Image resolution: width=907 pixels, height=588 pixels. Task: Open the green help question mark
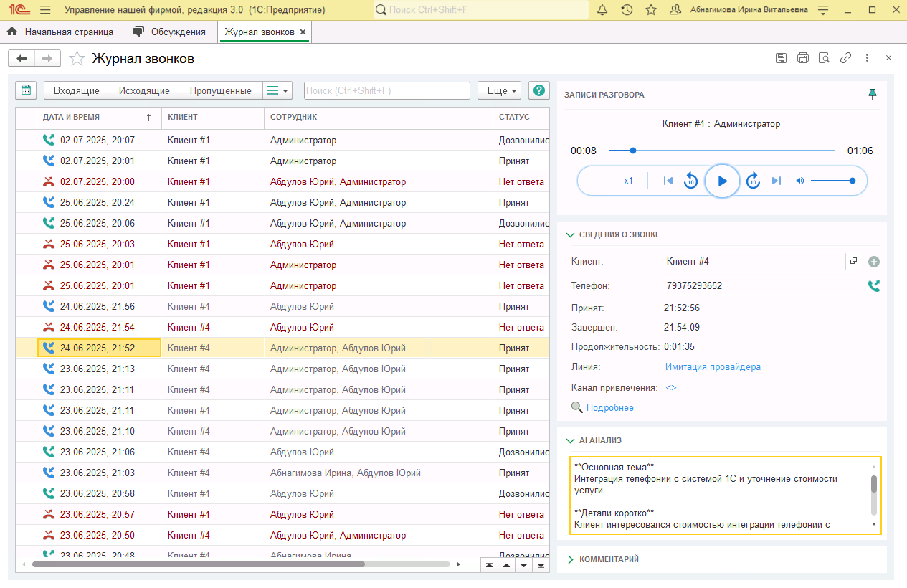point(538,90)
